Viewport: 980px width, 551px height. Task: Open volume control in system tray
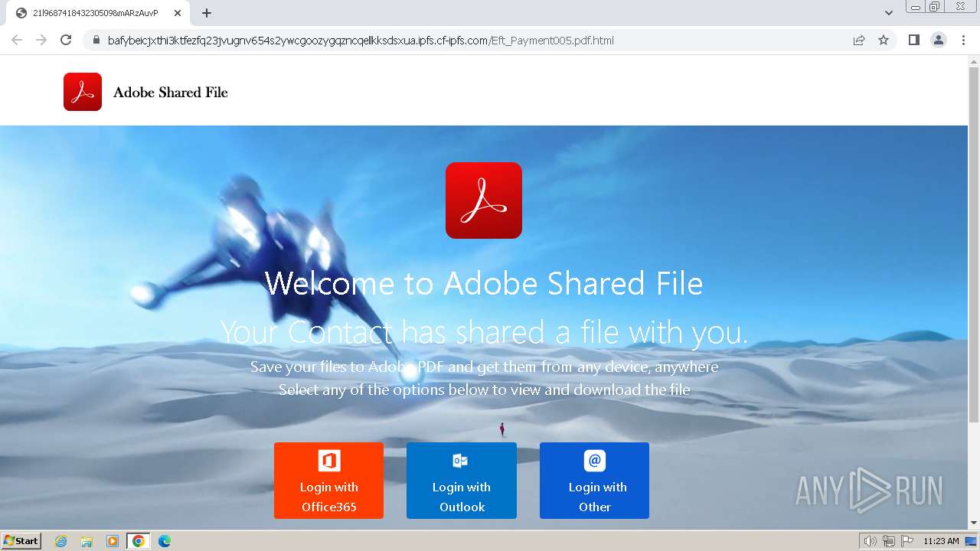871,541
